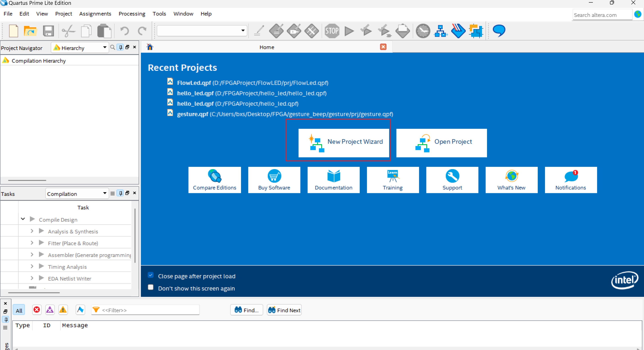Click the search magnifier in Project Navigator
The width and height of the screenshot is (644, 350).
coord(113,47)
